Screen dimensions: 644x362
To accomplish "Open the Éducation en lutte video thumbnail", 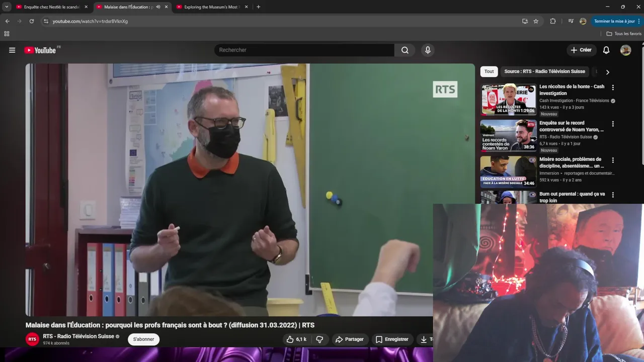I will coord(508,171).
